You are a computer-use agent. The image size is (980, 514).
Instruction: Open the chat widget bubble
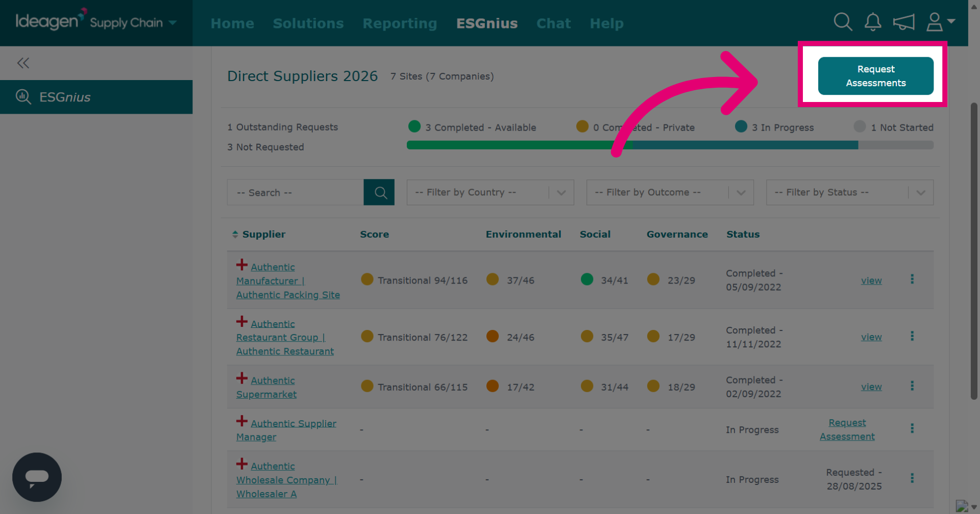pos(37,477)
